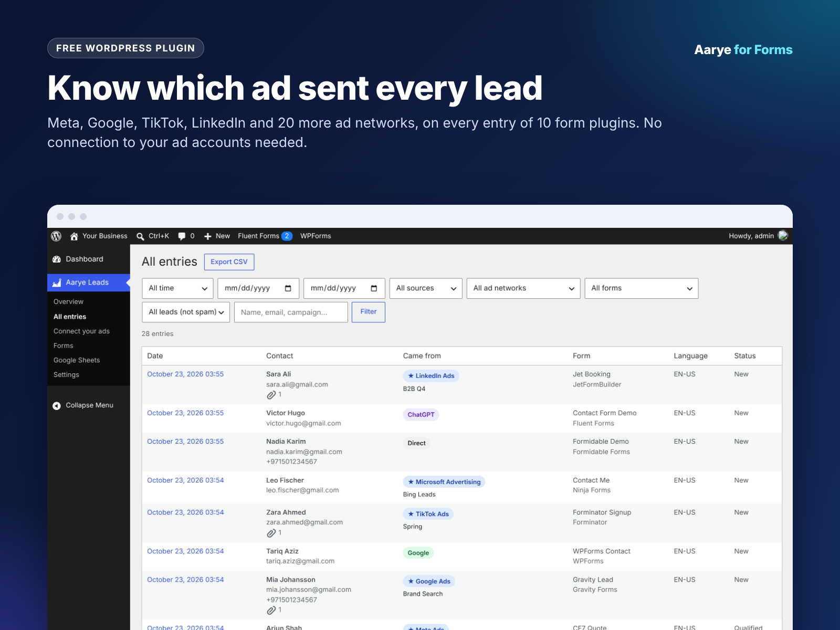This screenshot has height=630, width=840.
Task: Open Sara Ali entry date link
Action: (x=185, y=374)
